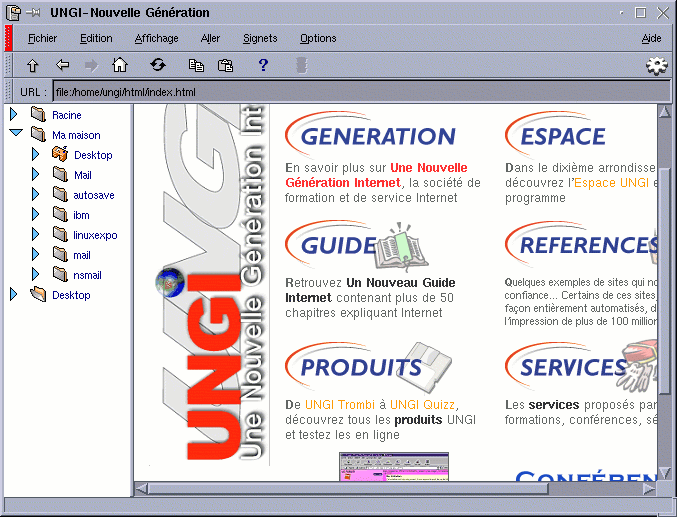Click the animated gear icon in the toolbar
Screen dimensions: 677x517
pos(657,66)
